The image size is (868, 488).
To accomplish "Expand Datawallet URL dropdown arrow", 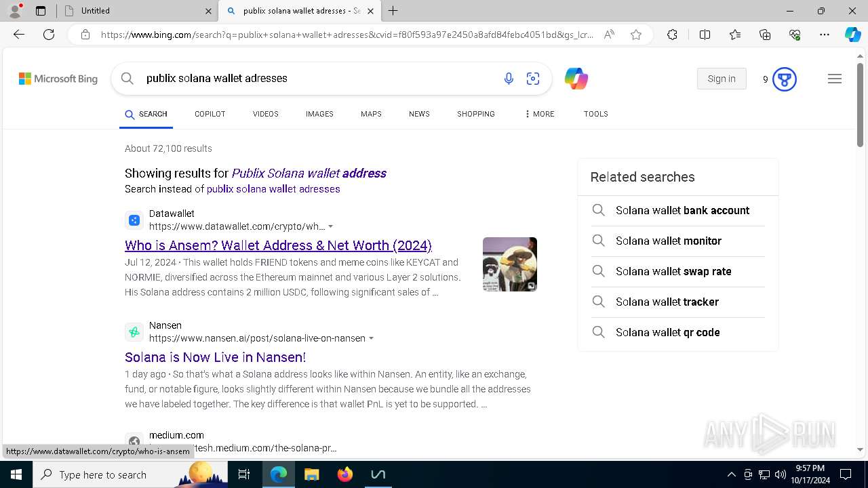I will 331,226.
